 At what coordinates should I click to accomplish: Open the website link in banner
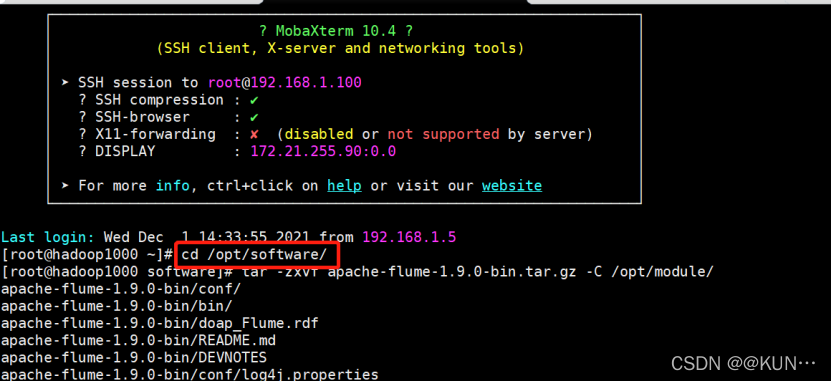click(x=512, y=186)
